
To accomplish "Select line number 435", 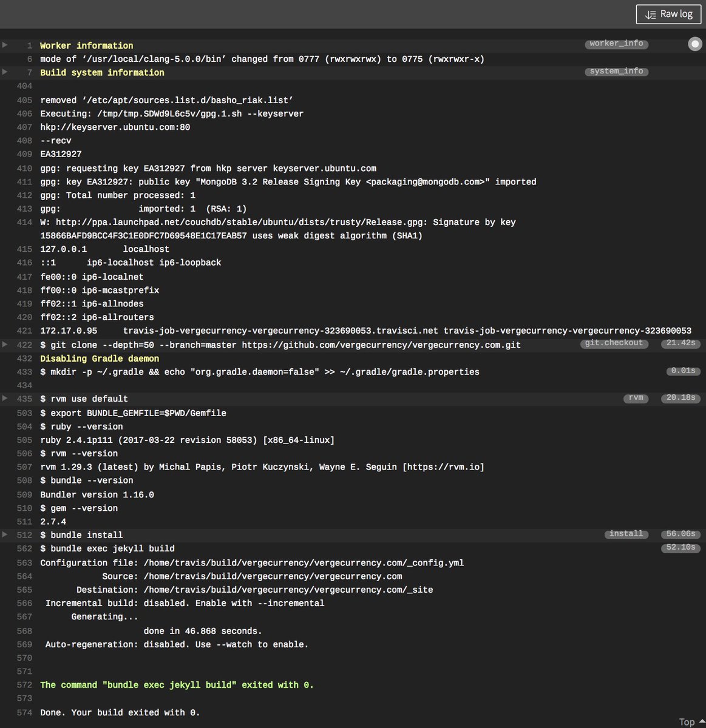I will 24,399.
